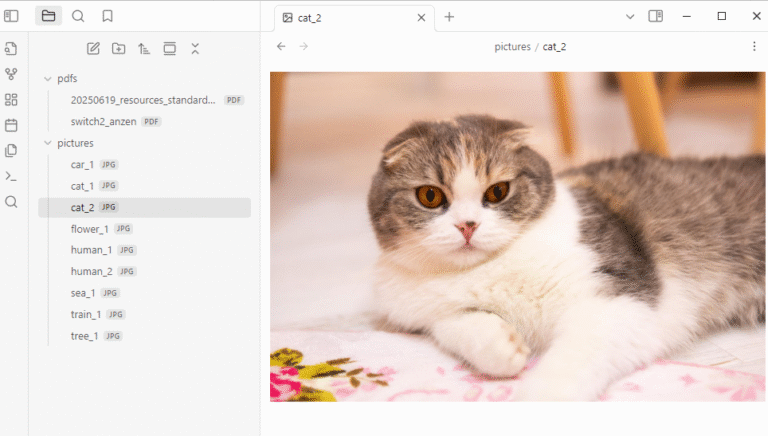Open the Bookmarks tab in the sidebar
Viewport: 768px width, 436px height.
pos(107,16)
